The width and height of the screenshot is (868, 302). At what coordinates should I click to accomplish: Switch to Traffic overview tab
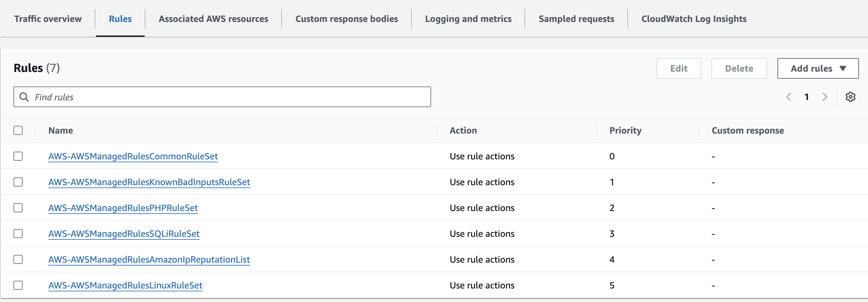click(48, 19)
